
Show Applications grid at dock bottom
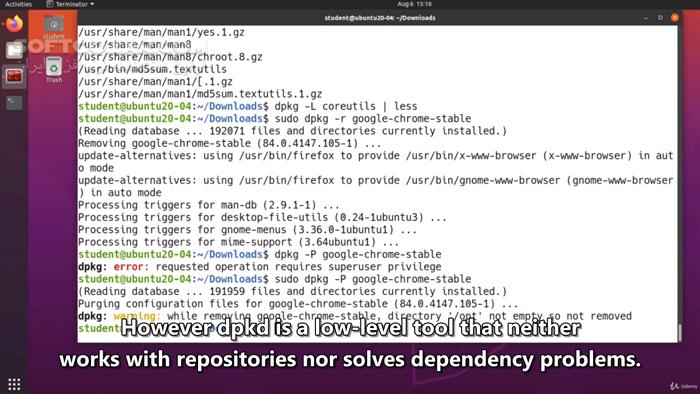pos(14,384)
